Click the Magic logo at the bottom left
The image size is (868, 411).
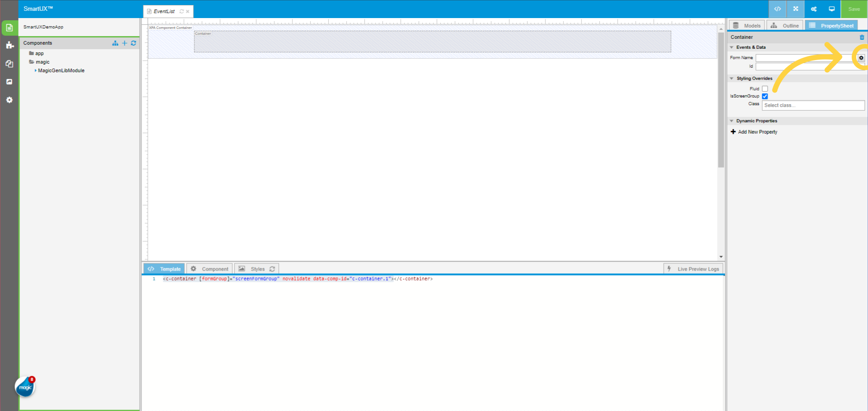coord(25,387)
